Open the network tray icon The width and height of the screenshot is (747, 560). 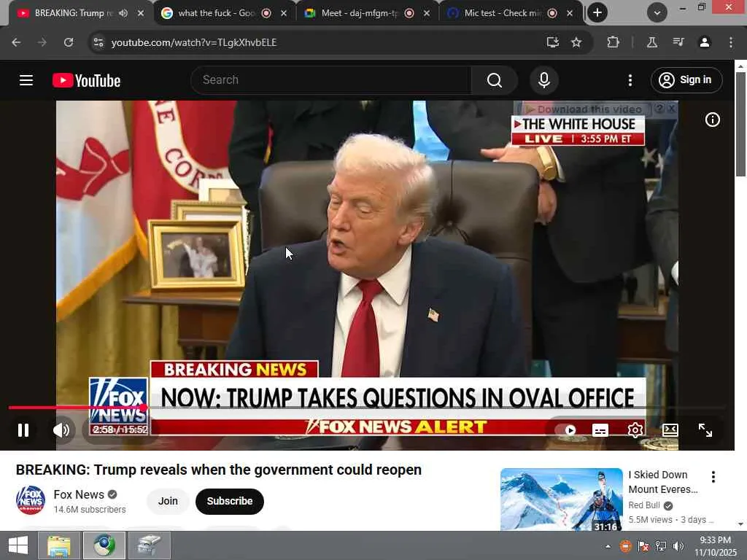click(x=661, y=546)
